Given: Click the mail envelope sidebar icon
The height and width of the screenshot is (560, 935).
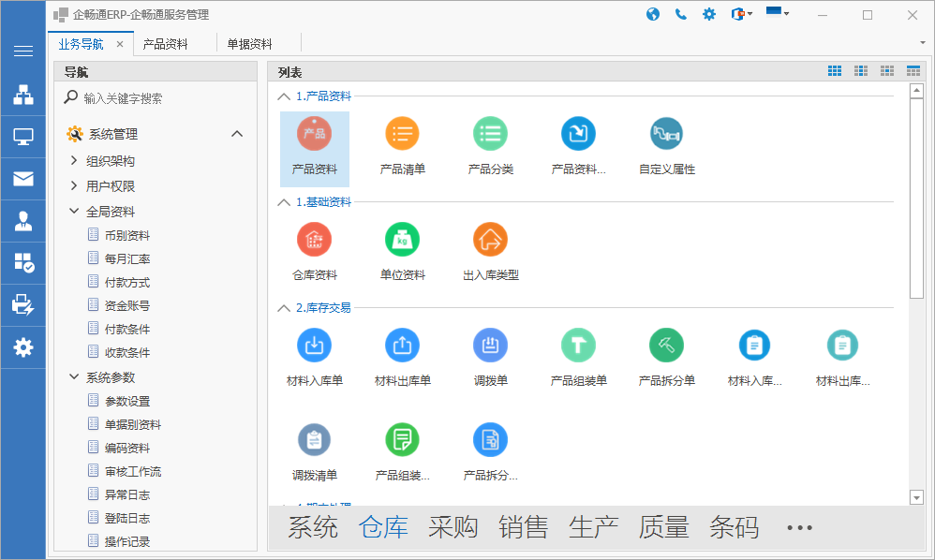Looking at the screenshot, I should (23, 179).
